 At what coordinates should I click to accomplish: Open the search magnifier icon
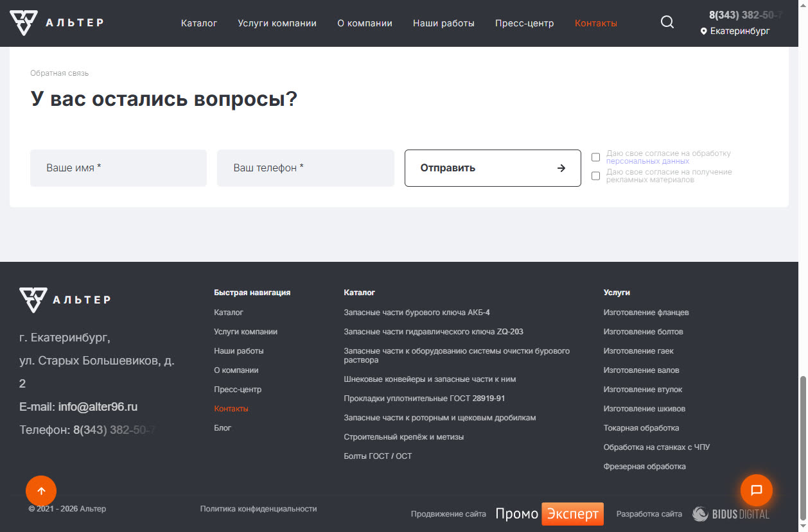[667, 22]
